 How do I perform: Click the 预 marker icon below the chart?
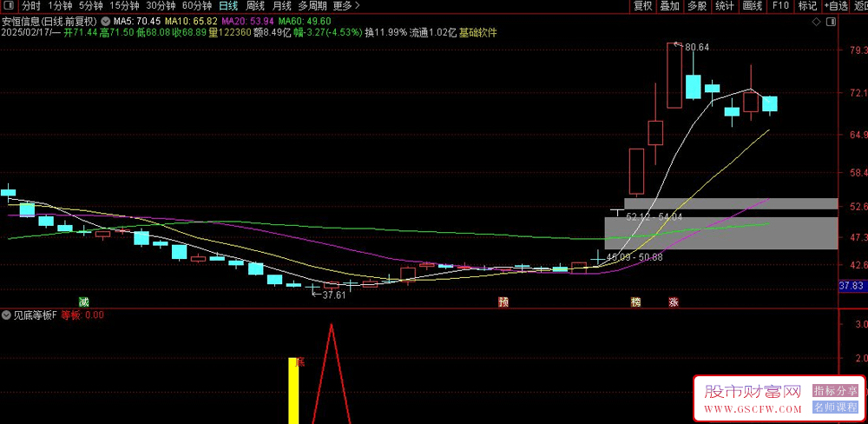click(x=503, y=302)
